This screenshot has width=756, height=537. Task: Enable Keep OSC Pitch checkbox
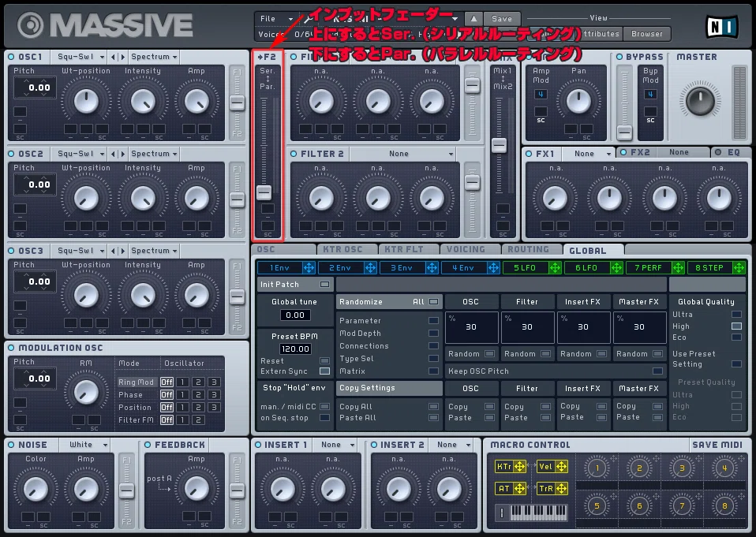[x=657, y=371]
